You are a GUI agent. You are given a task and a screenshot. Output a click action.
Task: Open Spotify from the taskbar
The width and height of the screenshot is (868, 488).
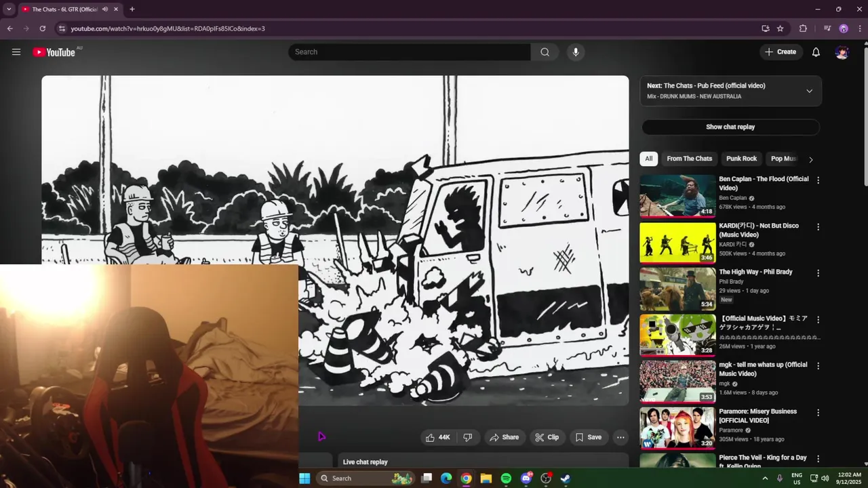[x=506, y=479]
